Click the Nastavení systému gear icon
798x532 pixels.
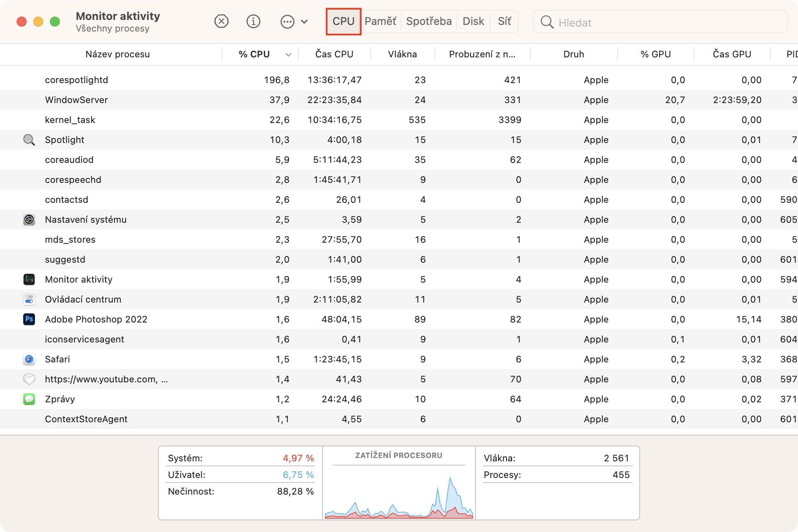tap(29, 219)
